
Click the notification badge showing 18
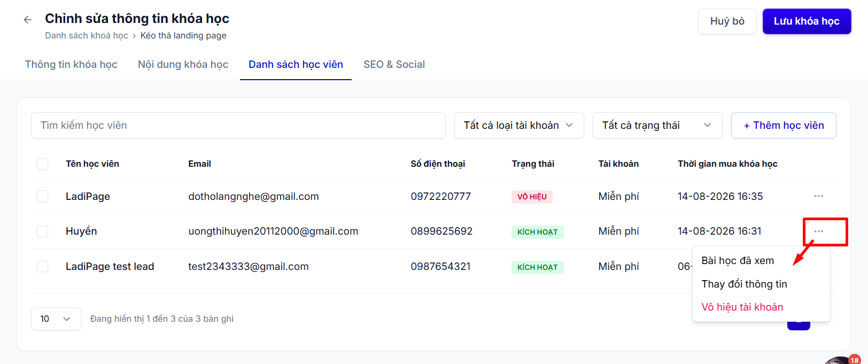coord(854,360)
